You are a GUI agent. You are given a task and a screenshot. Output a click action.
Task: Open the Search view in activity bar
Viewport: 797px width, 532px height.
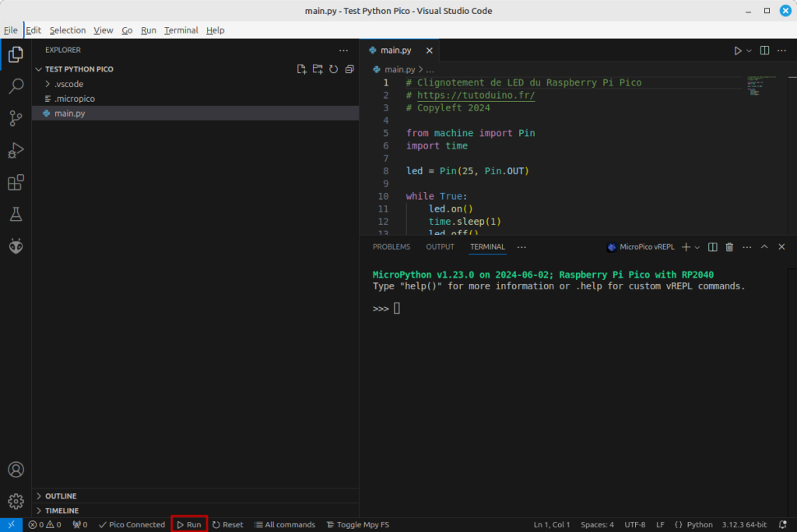click(x=16, y=86)
